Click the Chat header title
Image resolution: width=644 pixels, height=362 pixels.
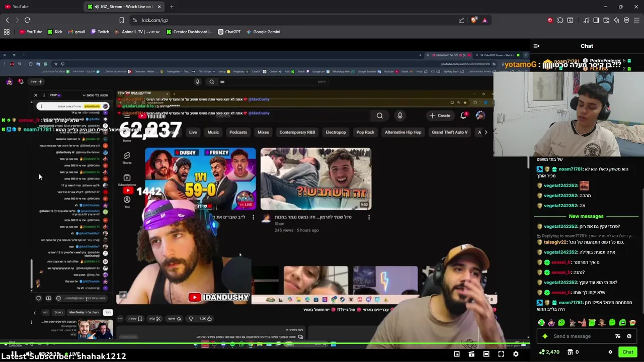pos(587,46)
